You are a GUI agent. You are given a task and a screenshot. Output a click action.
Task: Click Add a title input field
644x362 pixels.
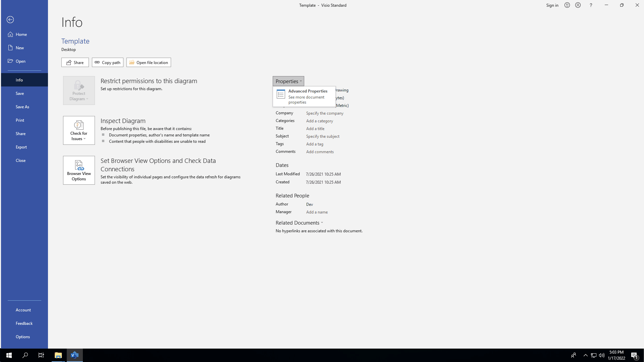pyautogui.click(x=315, y=129)
